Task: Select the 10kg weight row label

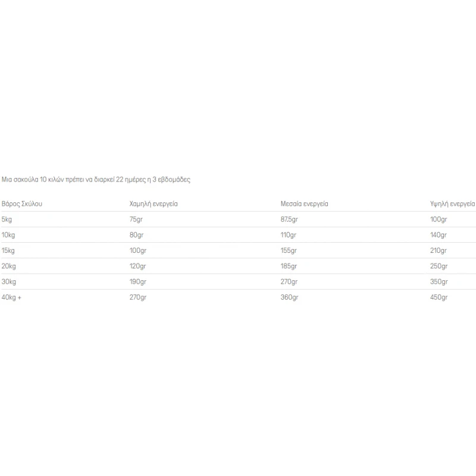Action: [x=8, y=235]
